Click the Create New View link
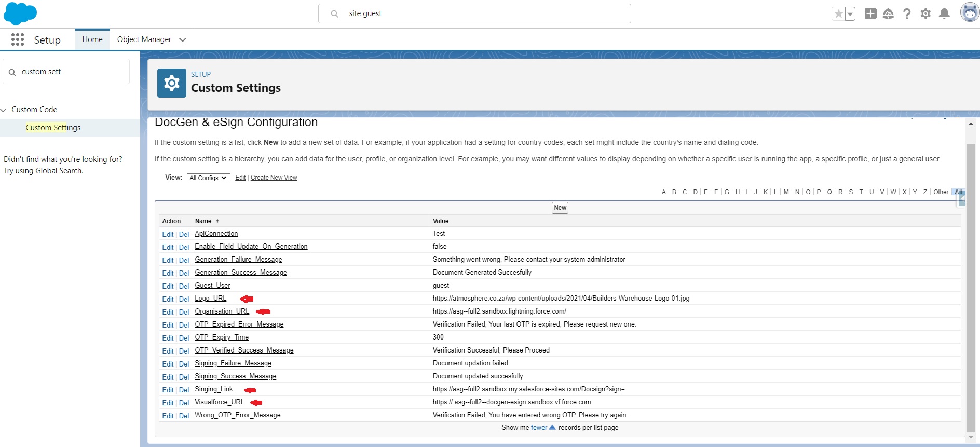The image size is (980, 447). (x=274, y=178)
